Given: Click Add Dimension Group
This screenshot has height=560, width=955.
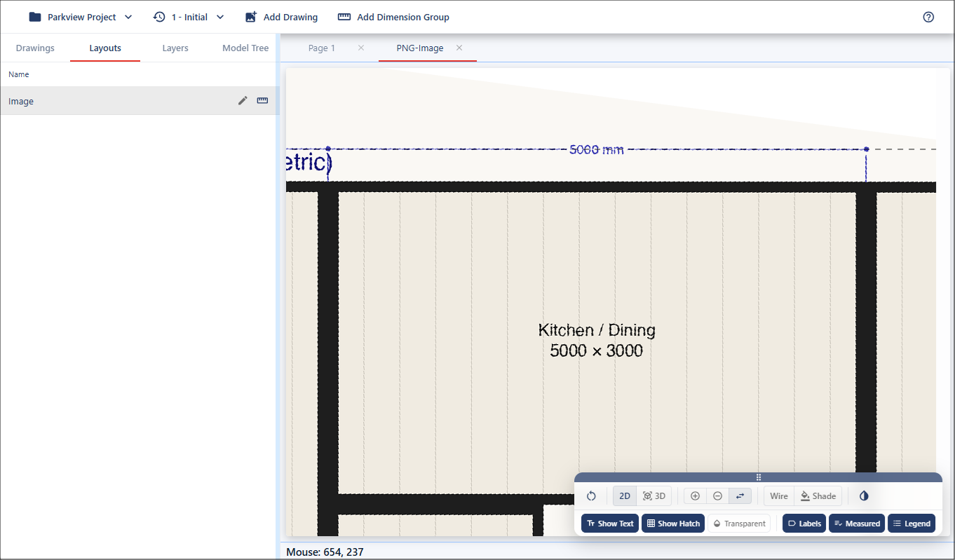Looking at the screenshot, I should [393, 17].
